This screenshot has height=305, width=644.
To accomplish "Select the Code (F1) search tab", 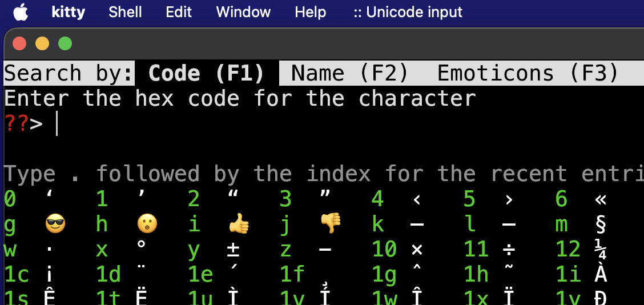I will 207,73.
